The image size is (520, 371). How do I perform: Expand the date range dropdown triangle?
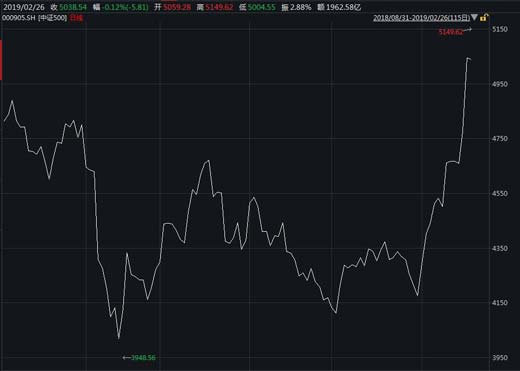[475, 17]
